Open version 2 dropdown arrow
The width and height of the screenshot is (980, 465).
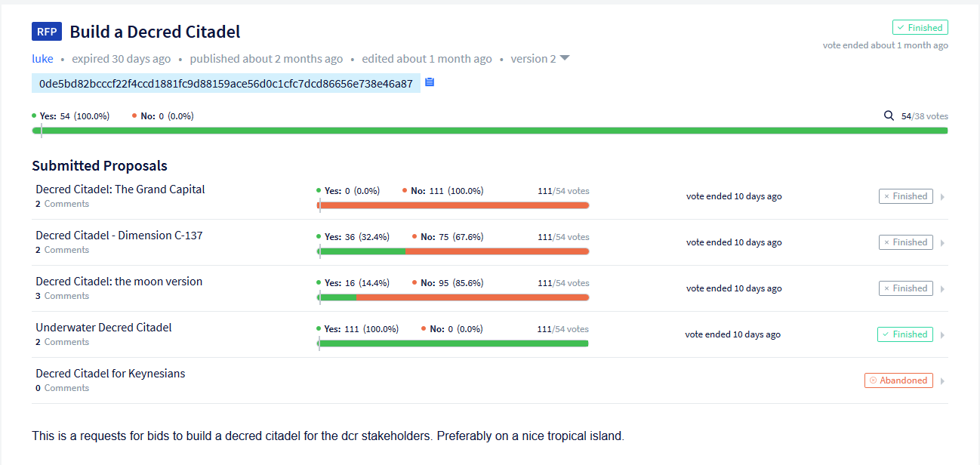click(x=565, y=59)
